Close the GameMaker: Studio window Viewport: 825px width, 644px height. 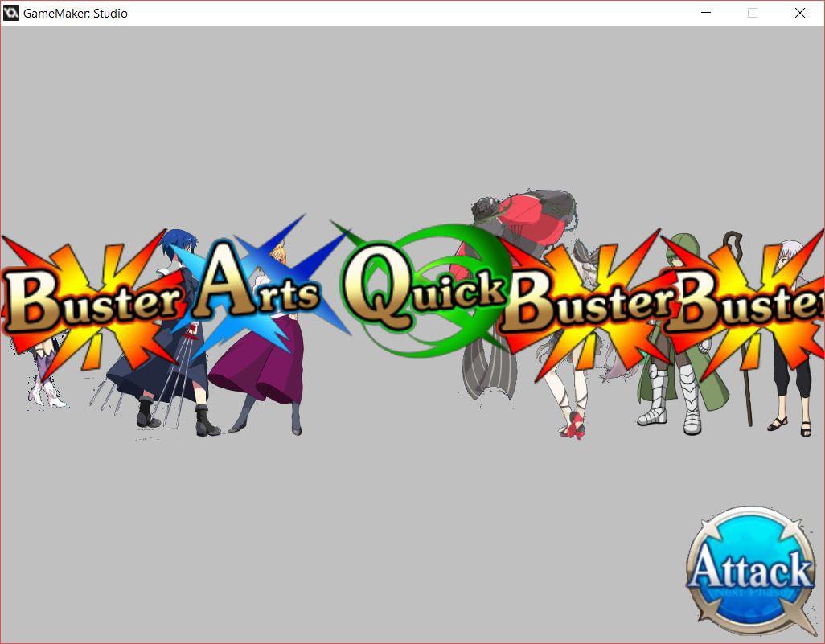click(x=800, y=13)
